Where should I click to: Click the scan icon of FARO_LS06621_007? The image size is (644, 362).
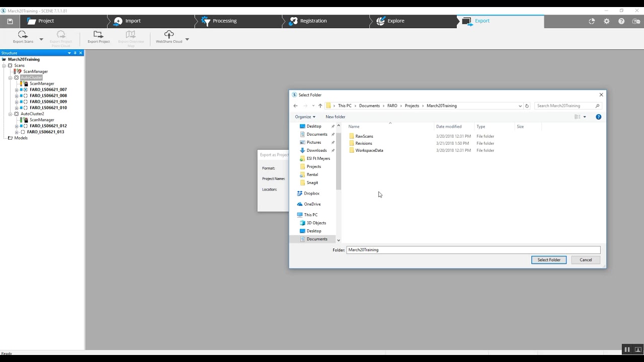point(26,89)
